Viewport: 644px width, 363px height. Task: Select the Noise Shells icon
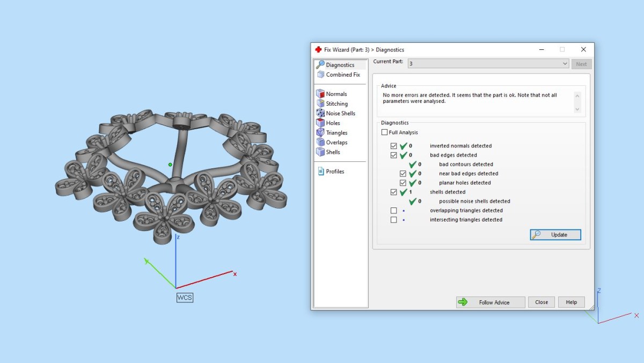point(320,113)
